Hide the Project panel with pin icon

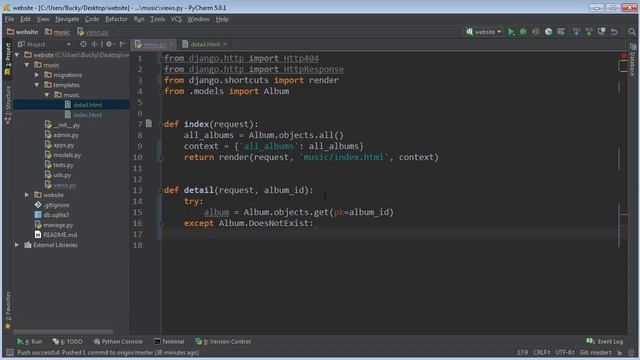click(x=122, y=44)
